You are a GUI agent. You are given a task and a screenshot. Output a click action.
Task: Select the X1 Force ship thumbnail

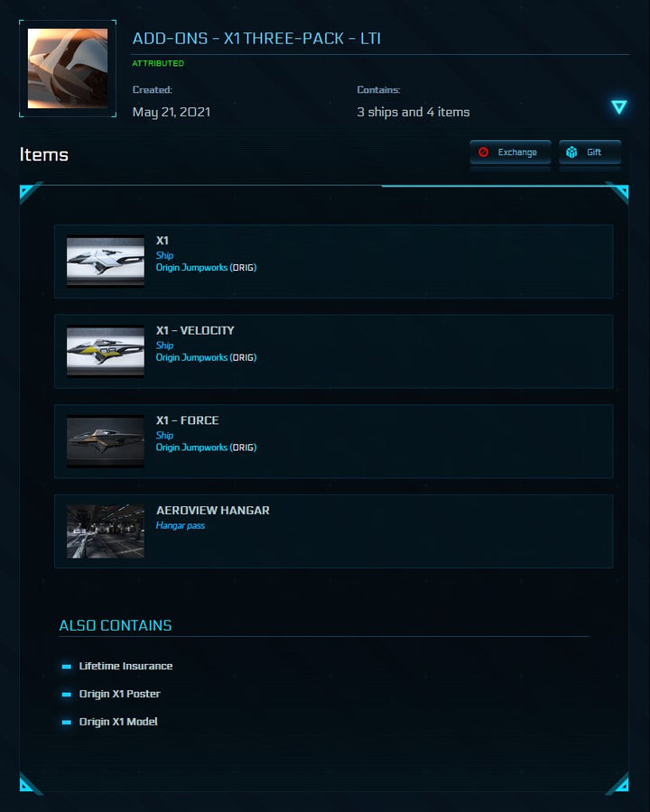pyautogui.click(x=106, y=441)
